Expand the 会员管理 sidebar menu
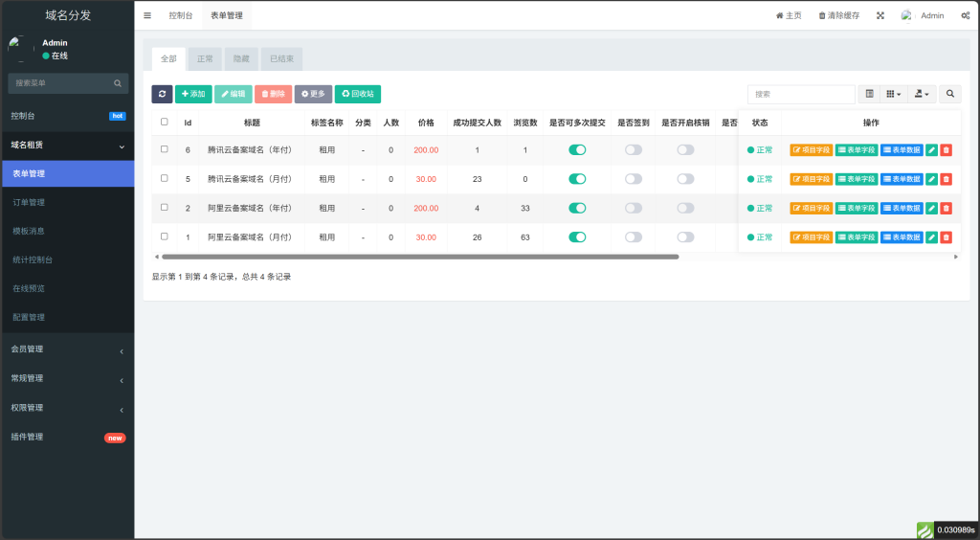The image size is (980, 540). pos(67,349)
